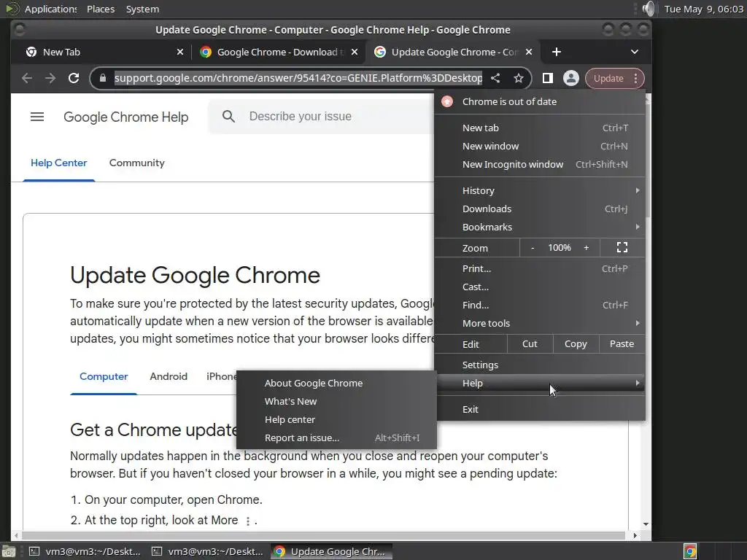Select the Community tab
The height and width of the screenshot is (560, 747).
pos(136,163)
